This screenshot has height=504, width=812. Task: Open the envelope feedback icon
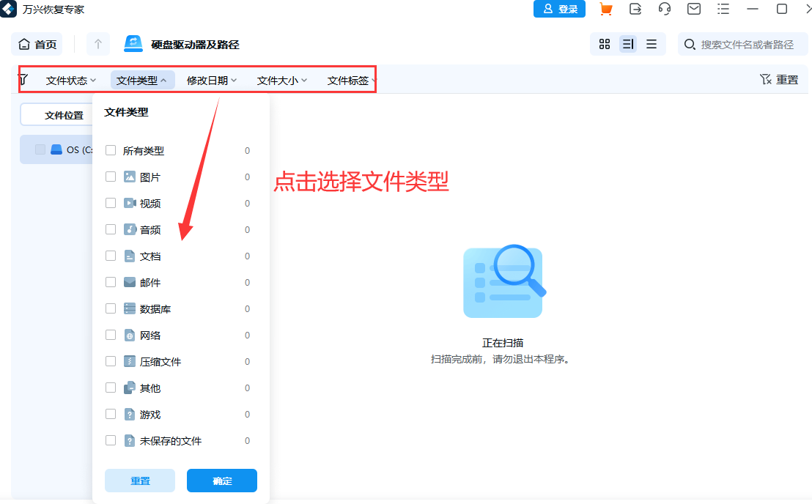coord(693,9)
